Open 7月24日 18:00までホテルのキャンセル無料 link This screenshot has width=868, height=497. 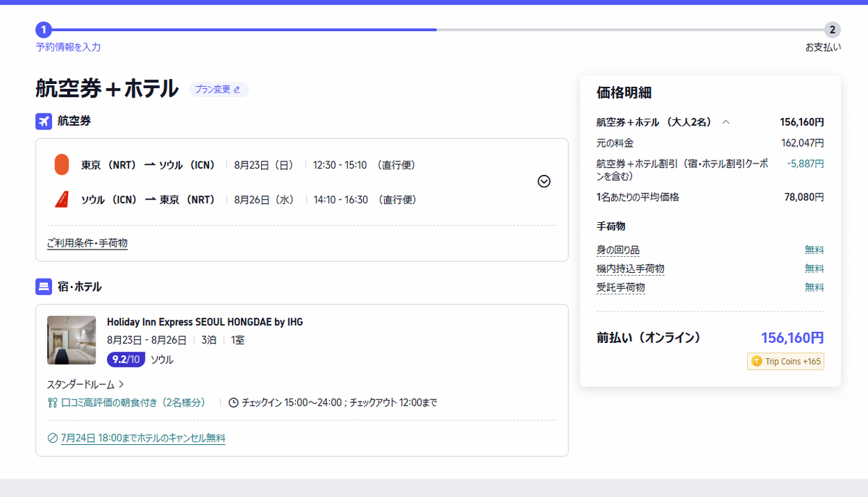tap(143, 438)
